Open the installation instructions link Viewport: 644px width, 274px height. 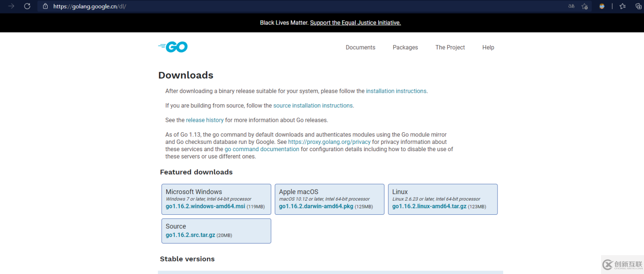396,91
